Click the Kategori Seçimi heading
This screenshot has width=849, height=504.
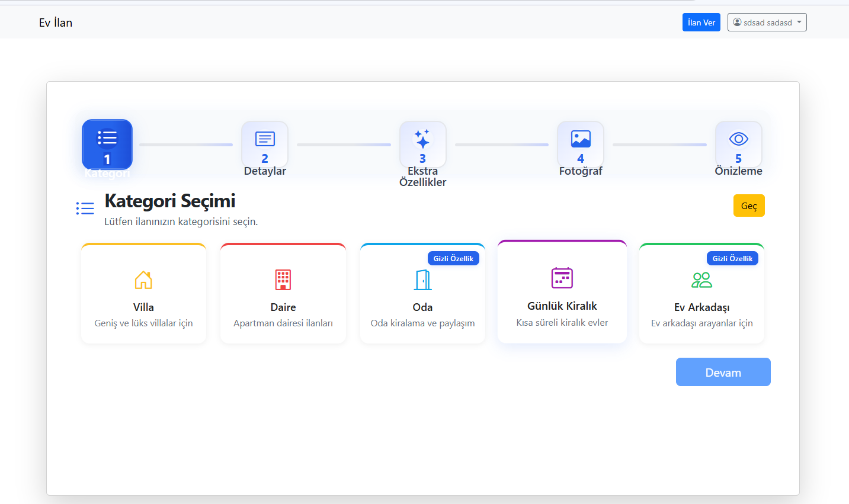coord(170,201)
